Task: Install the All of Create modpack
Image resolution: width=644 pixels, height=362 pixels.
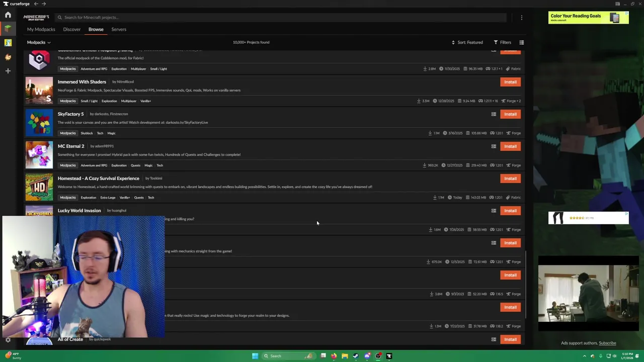Action: (510, 339)
